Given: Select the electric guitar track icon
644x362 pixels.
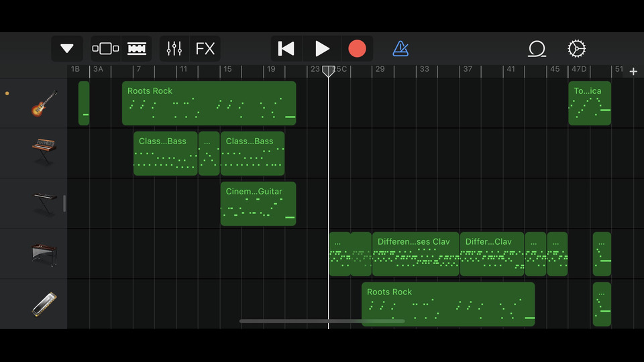Looking at the screenshot, I should click(x=44, y=103).
